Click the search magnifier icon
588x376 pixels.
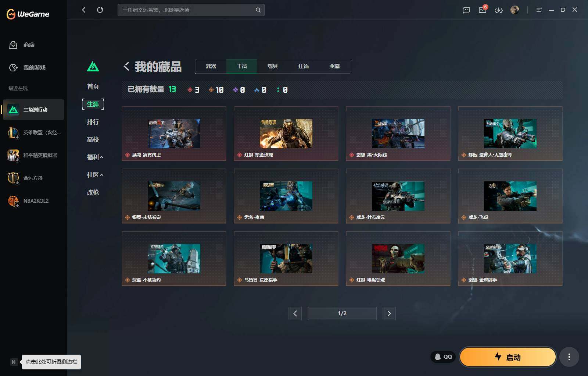[258, 10]
